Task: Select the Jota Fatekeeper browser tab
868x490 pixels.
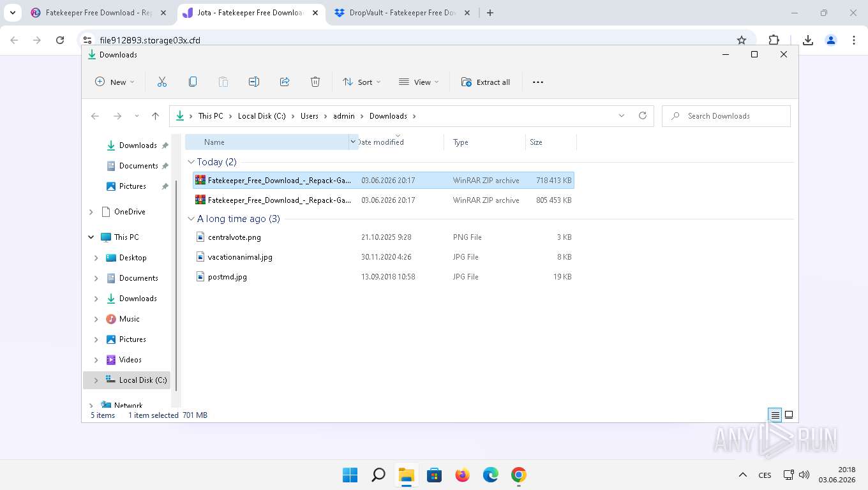Action: [250, 13]
